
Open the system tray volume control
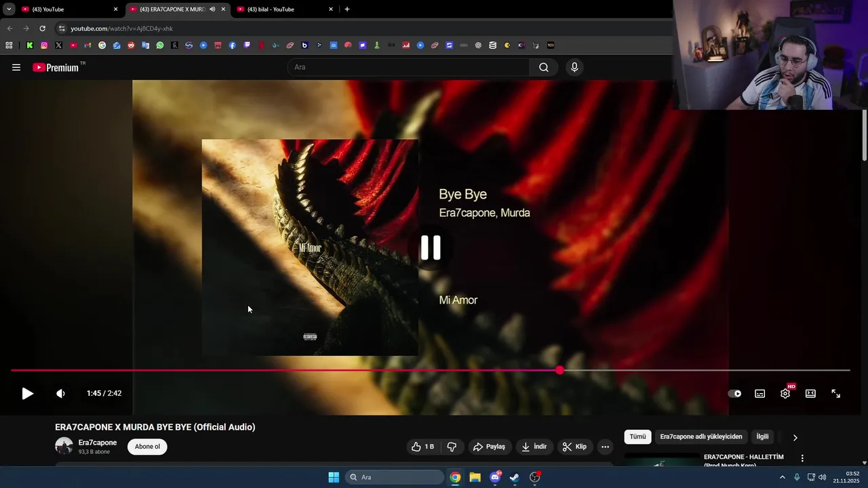pos(823,477)
